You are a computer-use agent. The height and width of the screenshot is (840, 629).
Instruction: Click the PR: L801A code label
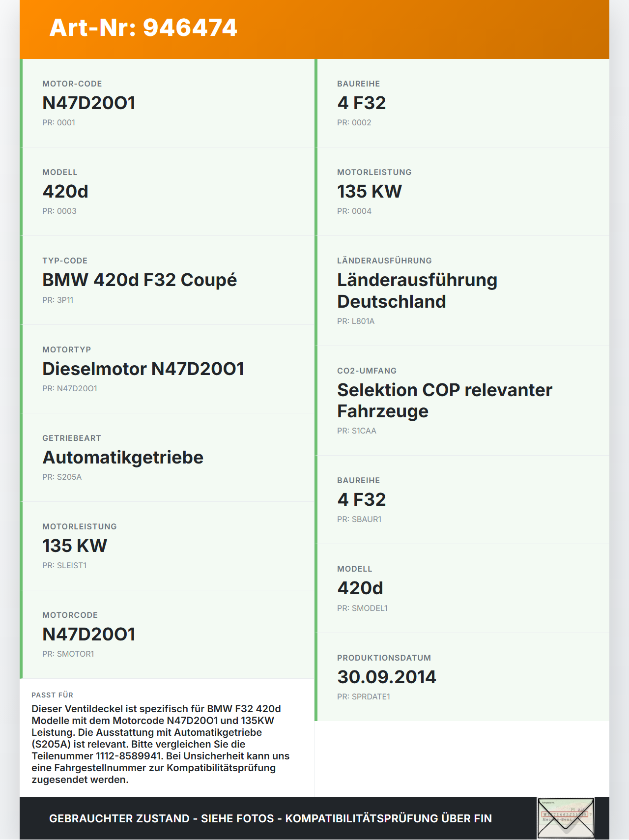[356, 321]
